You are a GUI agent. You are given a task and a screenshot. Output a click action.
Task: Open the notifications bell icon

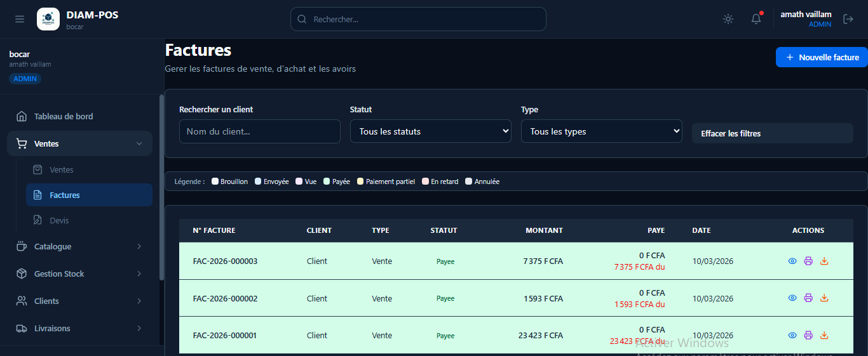click(756, 19)
